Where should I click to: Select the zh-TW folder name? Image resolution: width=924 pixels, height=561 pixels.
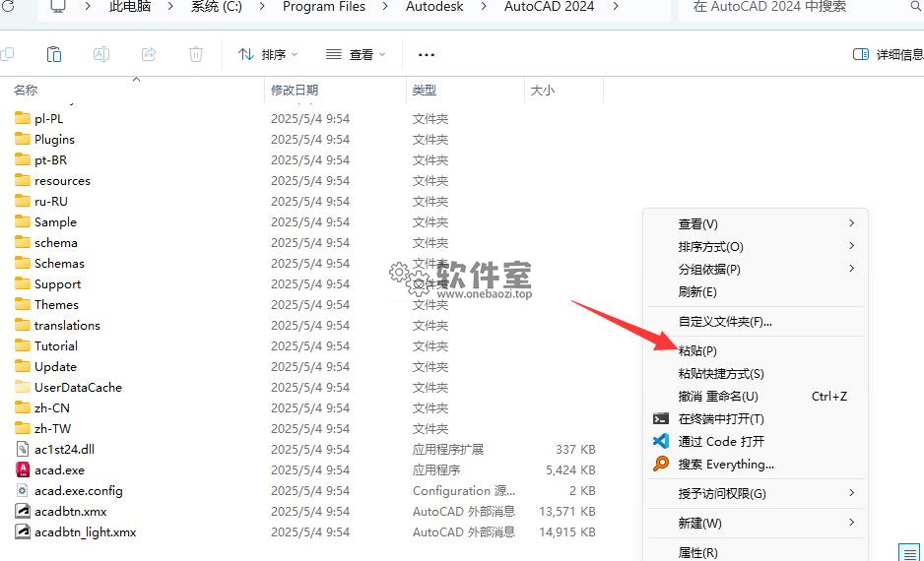52,428
